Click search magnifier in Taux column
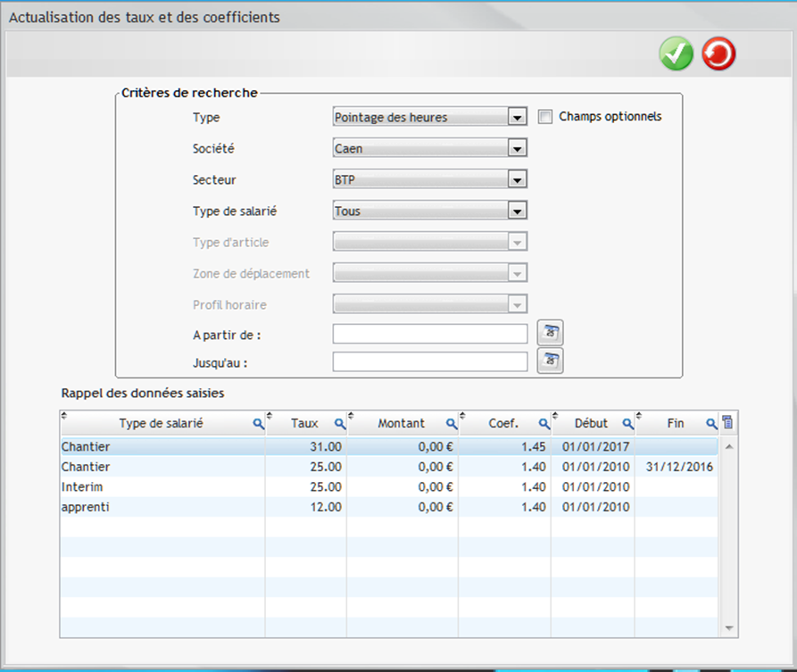The width and height of the screenshot is (797, 672). 340,423
